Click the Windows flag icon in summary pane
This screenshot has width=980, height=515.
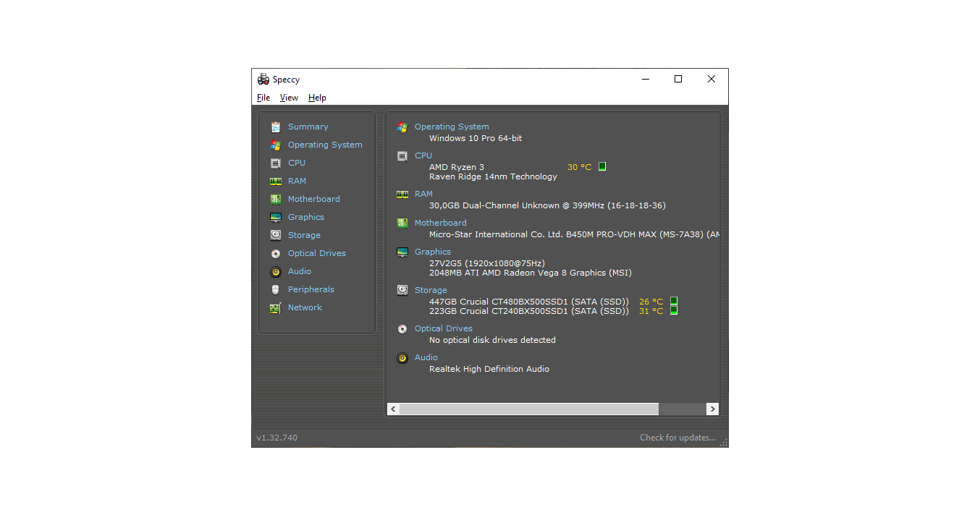point(402,127)
